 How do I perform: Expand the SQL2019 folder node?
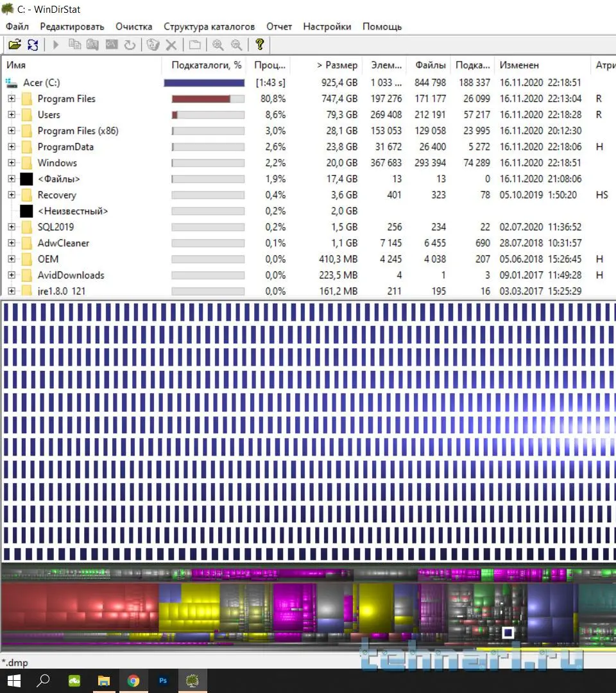pos(12,227)
